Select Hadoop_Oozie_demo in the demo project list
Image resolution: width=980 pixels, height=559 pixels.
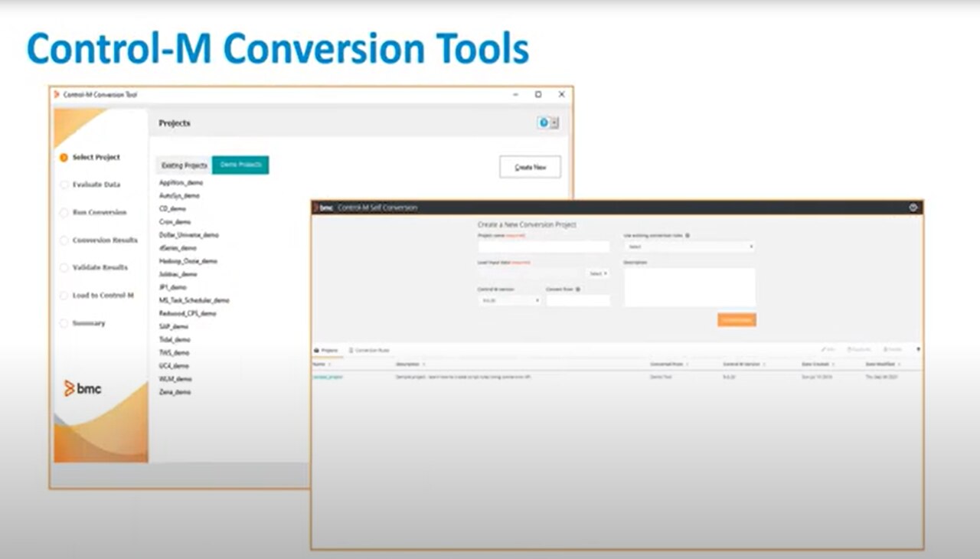click(x=188, y=260)
